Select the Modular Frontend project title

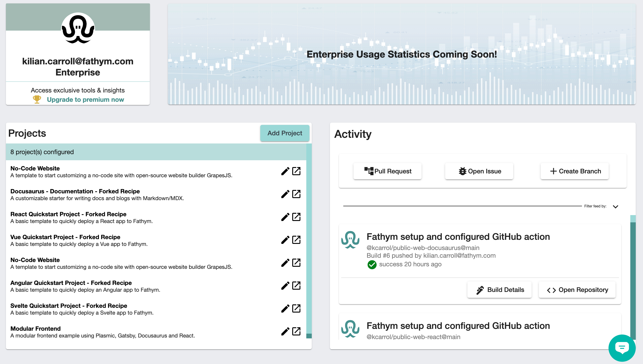[36, 328]
